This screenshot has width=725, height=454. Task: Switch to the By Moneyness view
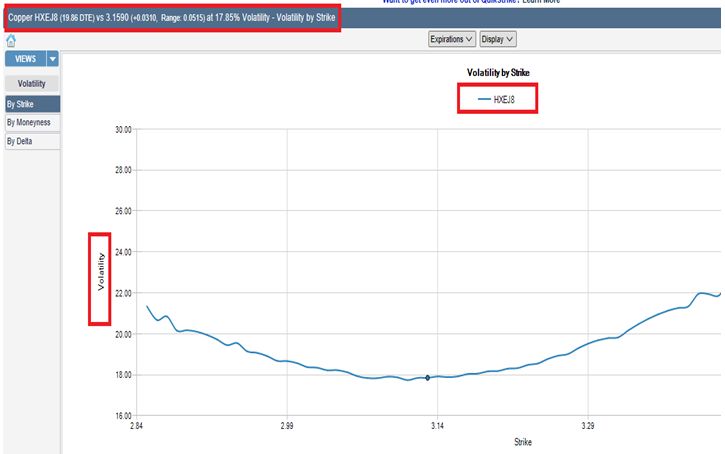pyautogui.click(x=32, y=123)
